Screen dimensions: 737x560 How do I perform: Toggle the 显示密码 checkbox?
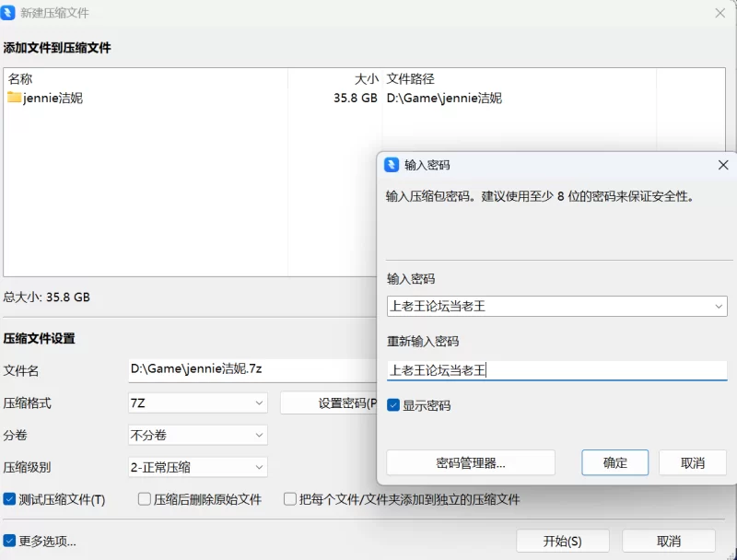click(x=393, y=405)
